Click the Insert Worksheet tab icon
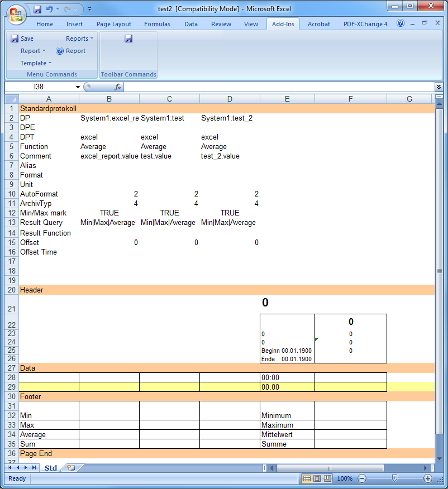This screenshot has width=448, height=489. pyautogui.click(x=70, y=468)
